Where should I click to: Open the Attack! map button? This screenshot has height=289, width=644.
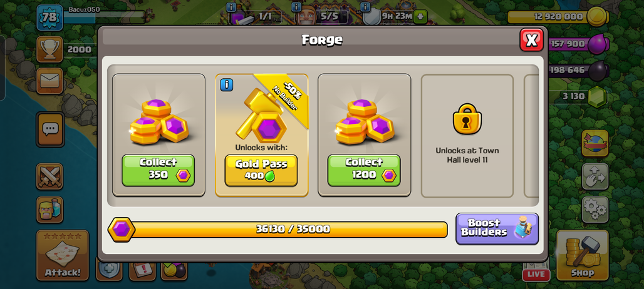63,255
